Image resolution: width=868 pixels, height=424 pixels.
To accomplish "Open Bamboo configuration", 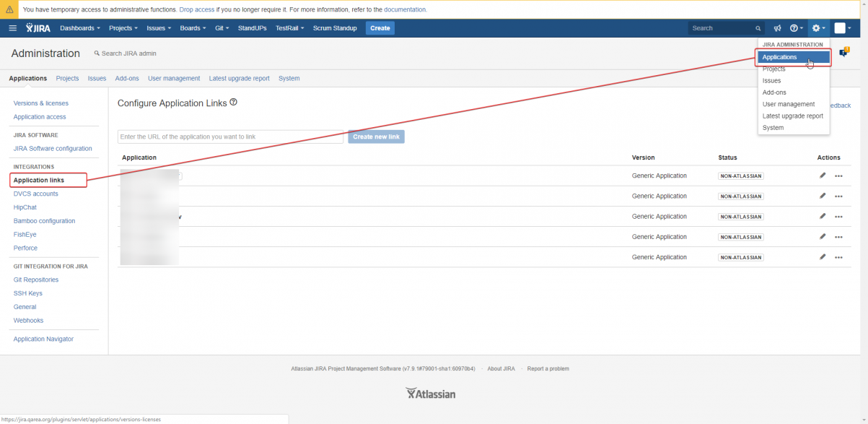I will (x=44, y=221).
